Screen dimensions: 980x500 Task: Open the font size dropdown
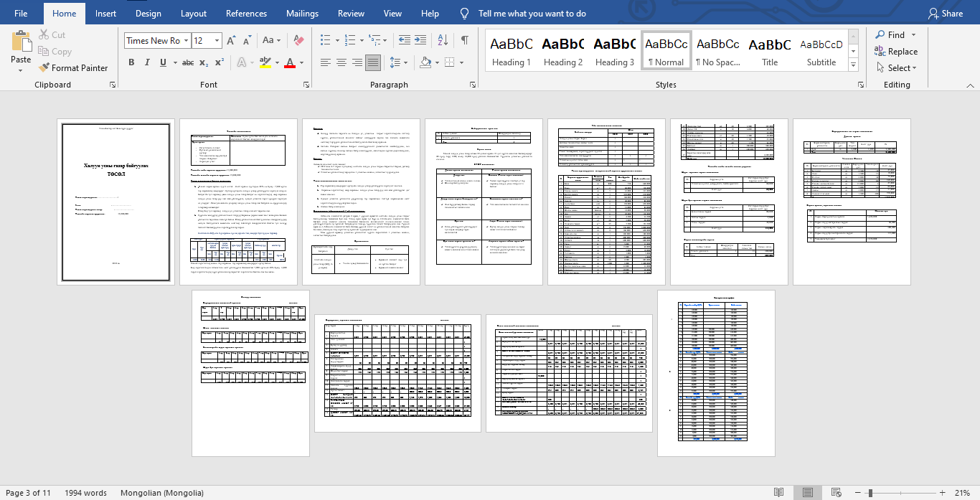(216, 41)
